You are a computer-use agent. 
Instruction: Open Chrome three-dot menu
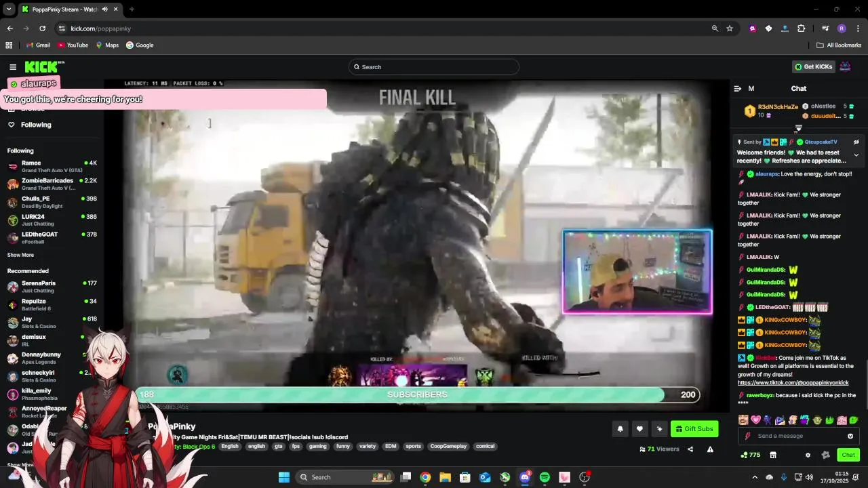[858, 28]
